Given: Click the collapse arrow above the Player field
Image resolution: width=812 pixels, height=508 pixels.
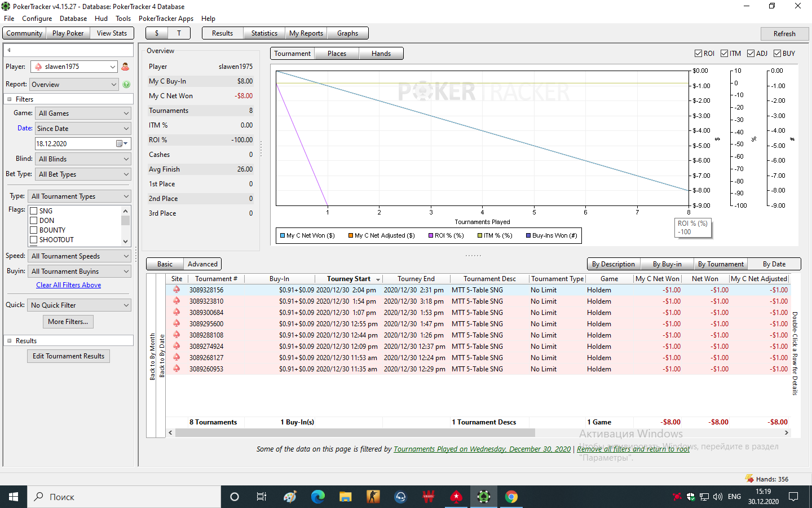Looking at the screenshot, I should 9,50.
